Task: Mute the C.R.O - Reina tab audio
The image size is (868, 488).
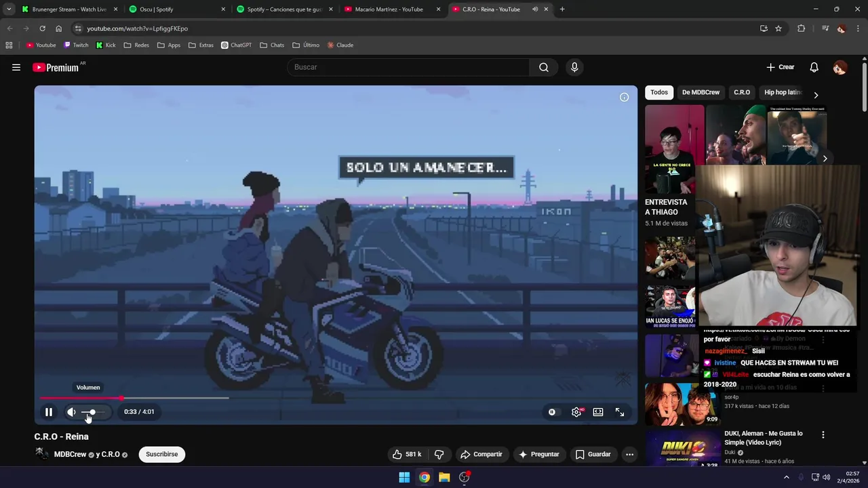Action: tap(535, 9)
